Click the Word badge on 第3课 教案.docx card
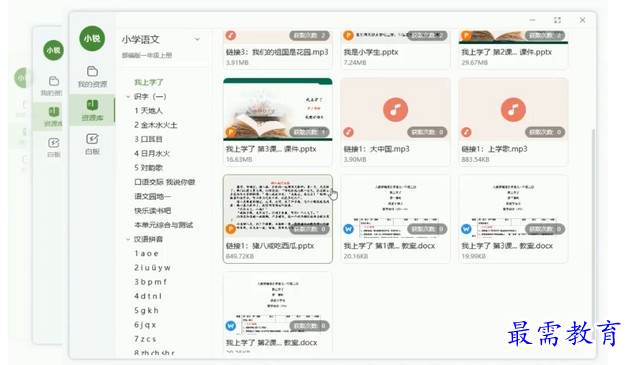The height and width of the screenshot is (365, 629). point(466,229)
